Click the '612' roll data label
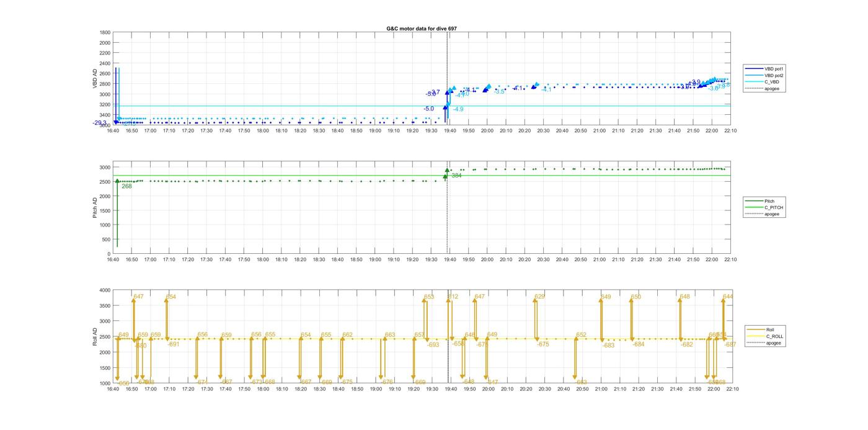 point(453,297)
